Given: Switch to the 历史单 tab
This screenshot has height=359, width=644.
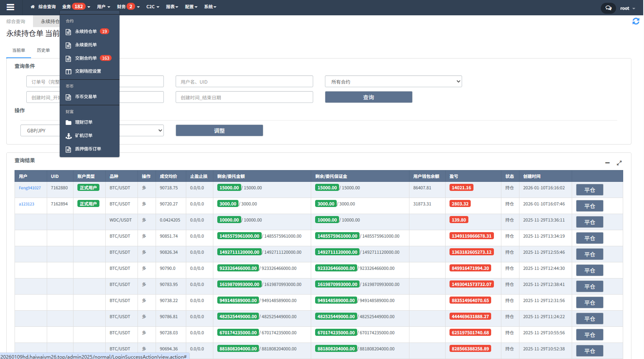Looking at the screenshot, I should [x=43, y=50].
